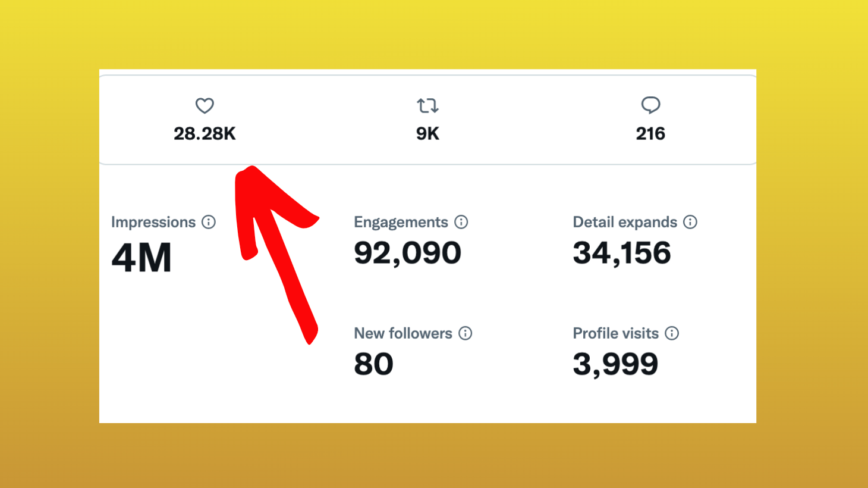Click the 9K retweets count
Screen dimensions: 868x488
point(427,134)
